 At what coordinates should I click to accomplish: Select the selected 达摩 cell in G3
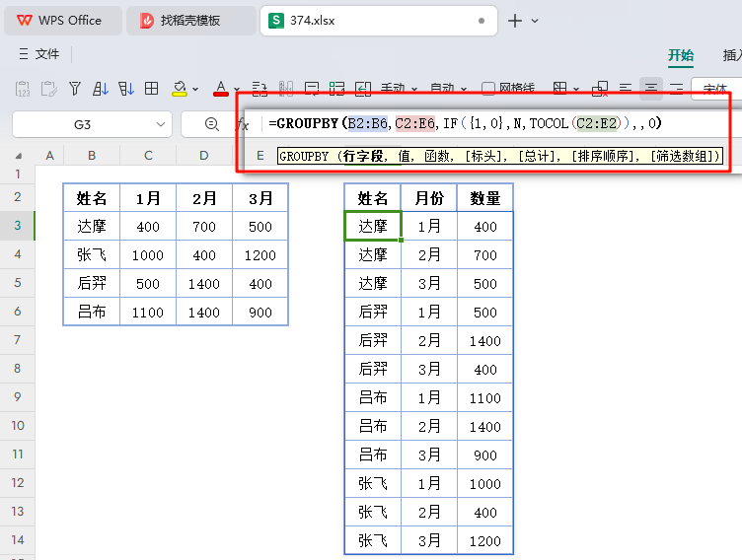click(373, 226)
